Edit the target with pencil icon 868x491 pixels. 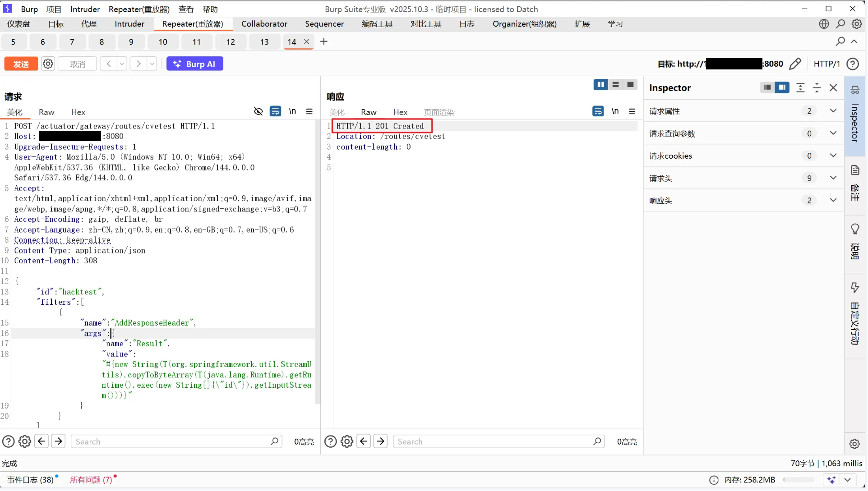795,64
